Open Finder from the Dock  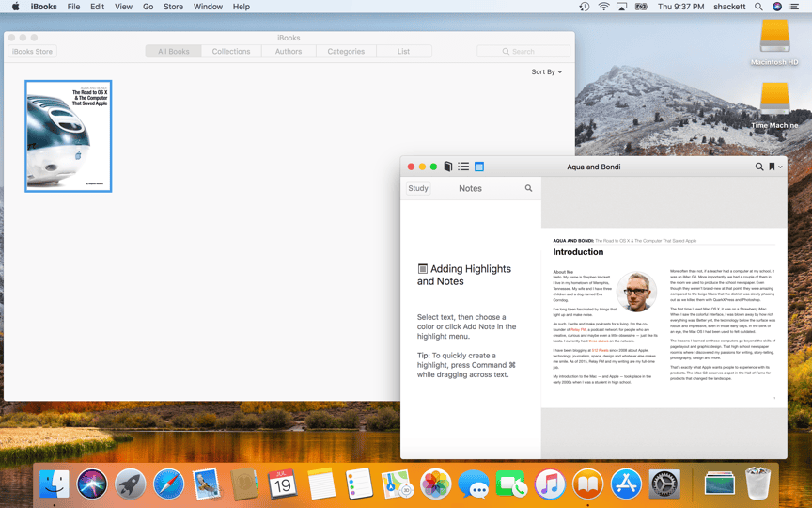click(55, 484)
